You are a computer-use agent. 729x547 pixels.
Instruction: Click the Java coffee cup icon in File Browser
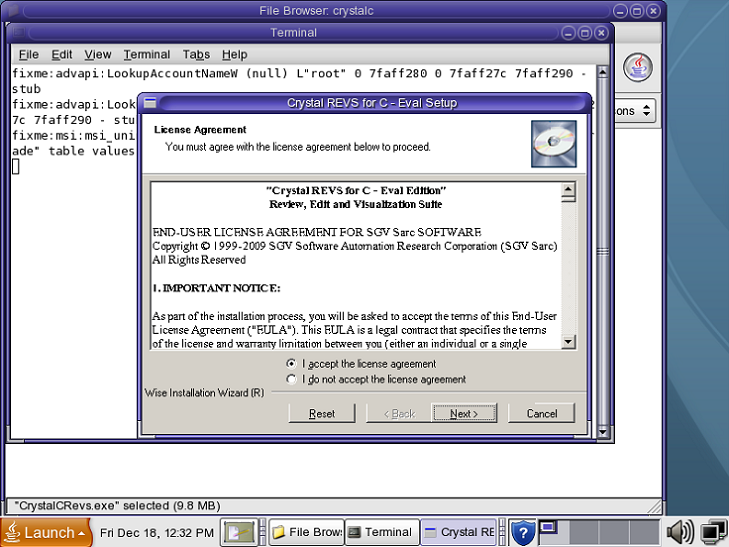click(638, 67)
